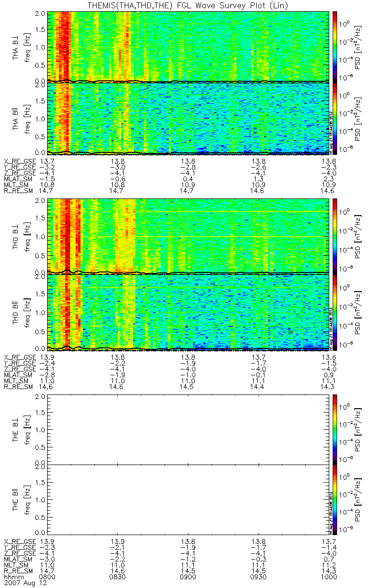
Task: Click the 'THD B∥' axis title
Action: point(16,312)
